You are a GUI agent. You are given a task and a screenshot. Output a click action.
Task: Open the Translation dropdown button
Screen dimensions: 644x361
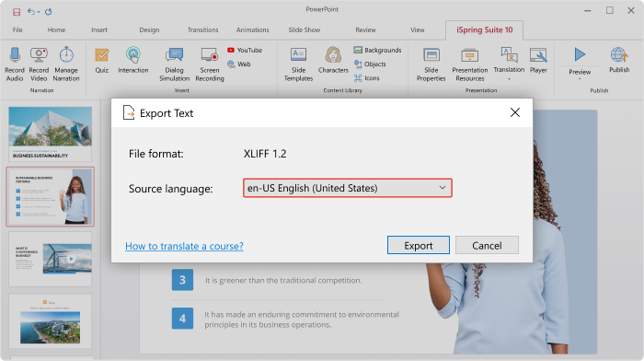point(509,64)
